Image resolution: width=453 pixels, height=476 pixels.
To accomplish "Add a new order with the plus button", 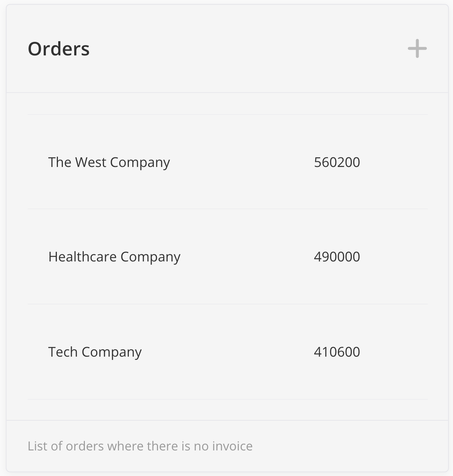I will (x=417, y=49).
